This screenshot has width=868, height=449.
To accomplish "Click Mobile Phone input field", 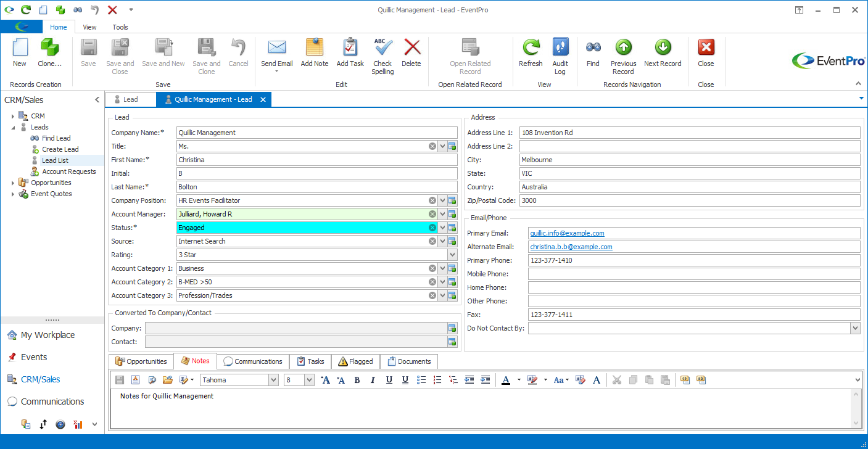I will (694, 274).
